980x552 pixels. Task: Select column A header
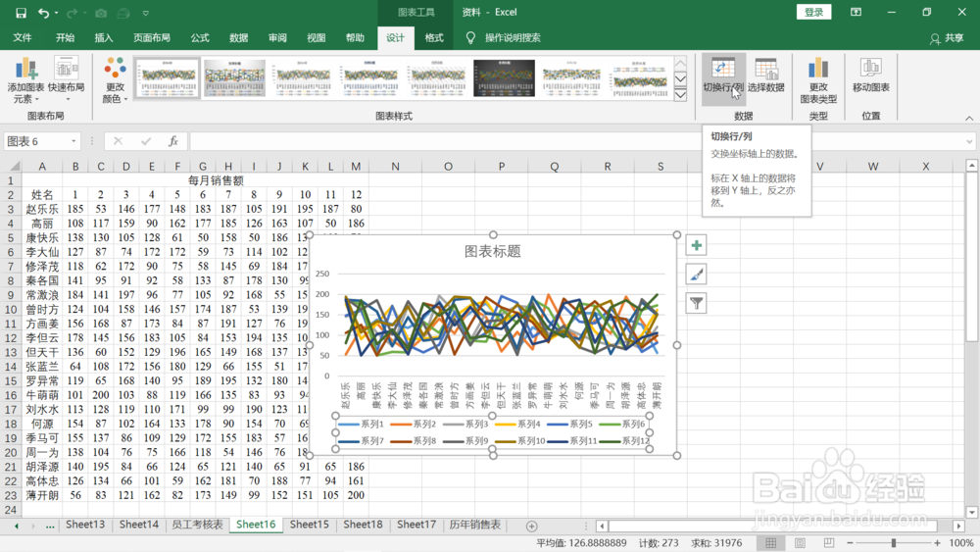[42, 167]
